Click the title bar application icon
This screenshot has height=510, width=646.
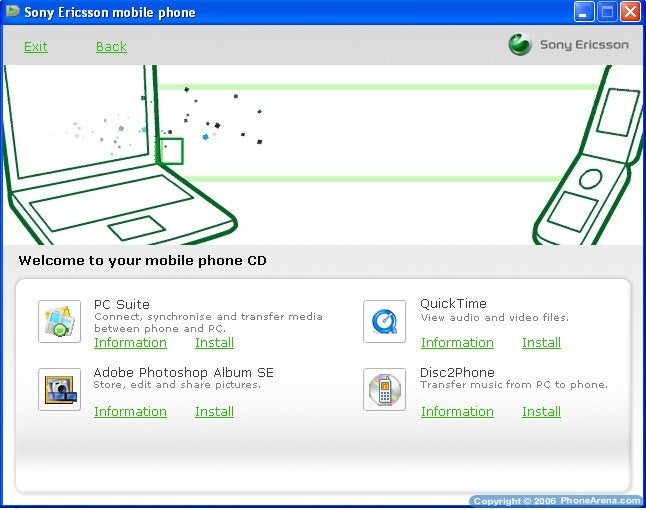(12, 12)
